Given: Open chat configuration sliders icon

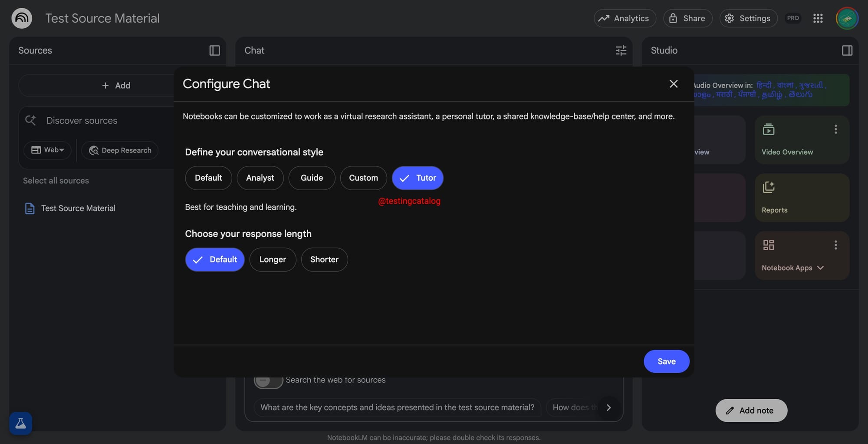Looking at the screenshot, I should point(621,50).
